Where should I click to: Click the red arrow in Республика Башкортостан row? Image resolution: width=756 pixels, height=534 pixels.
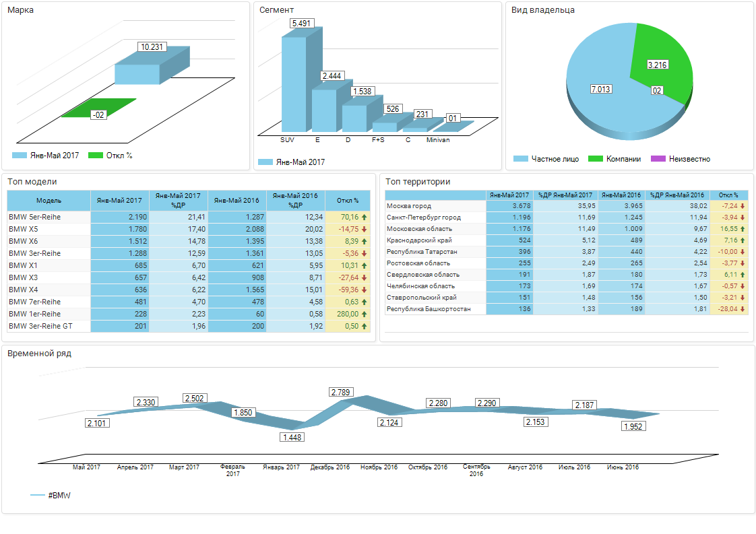tap(743, 309)
